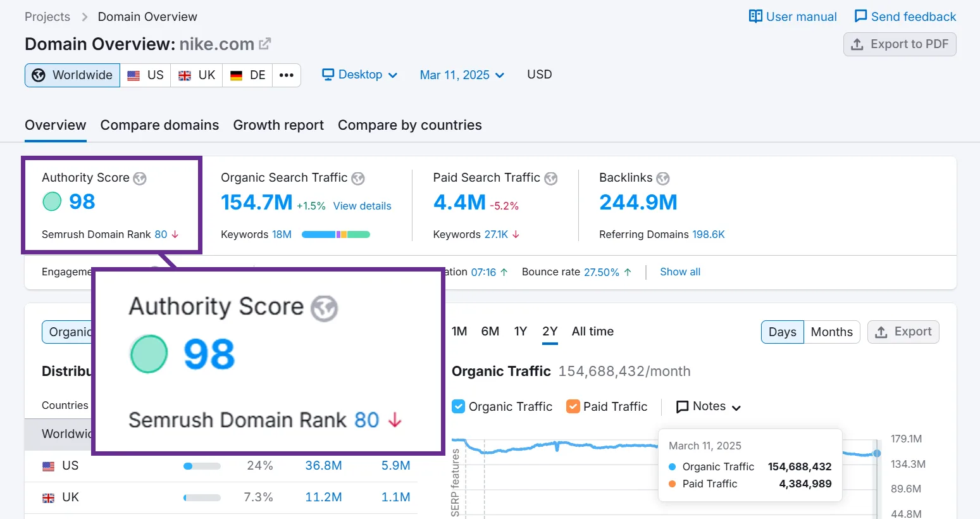Click the USD currency label
Viewport: 980px width, 519px height.
(540, 75)
